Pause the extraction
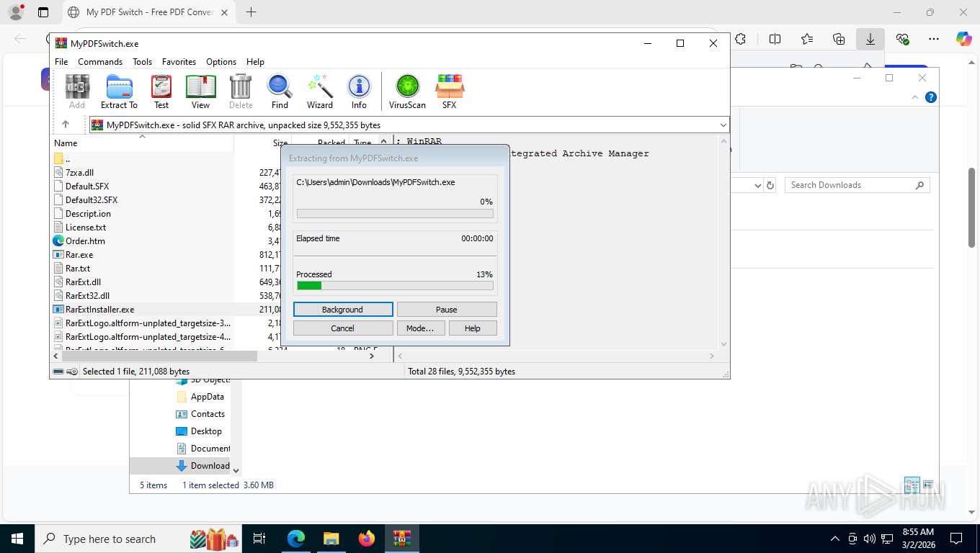980x553 pixels. [x=447, y=310]
